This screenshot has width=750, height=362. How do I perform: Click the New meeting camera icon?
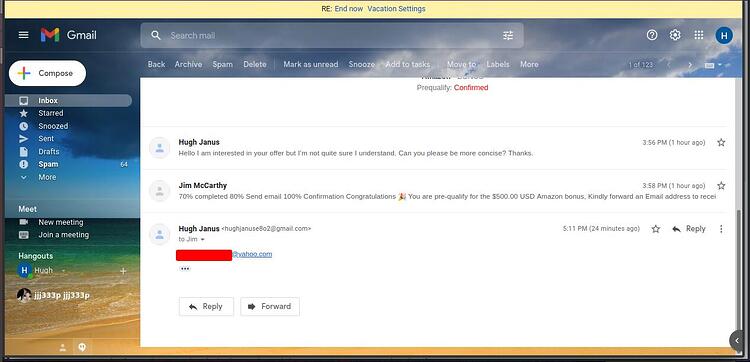[23, 222]
